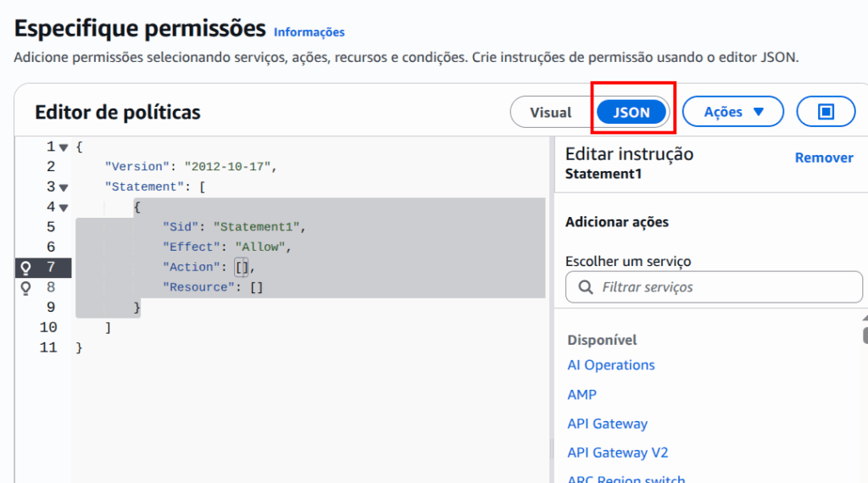
Task: Click the "Allow" value on line 6
Action: pos(259,247)
